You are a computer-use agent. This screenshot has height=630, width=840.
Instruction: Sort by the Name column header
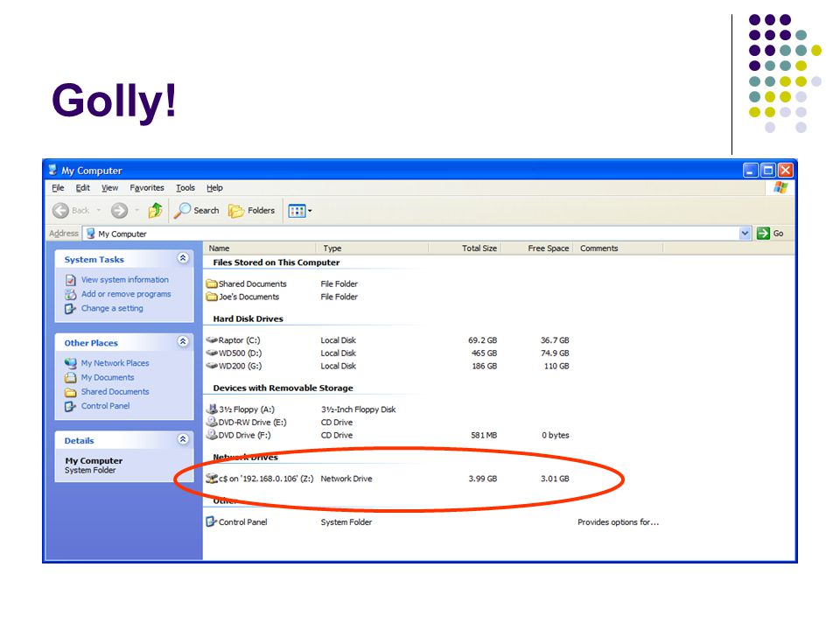coord(260,248)
